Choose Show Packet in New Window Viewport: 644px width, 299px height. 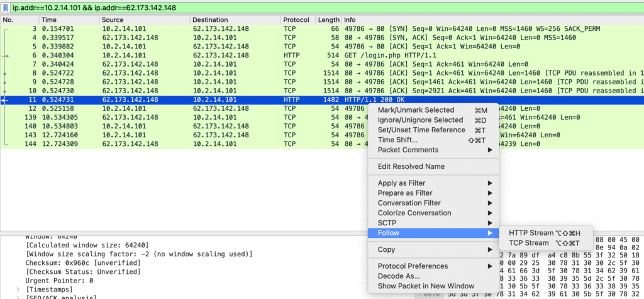425,286
